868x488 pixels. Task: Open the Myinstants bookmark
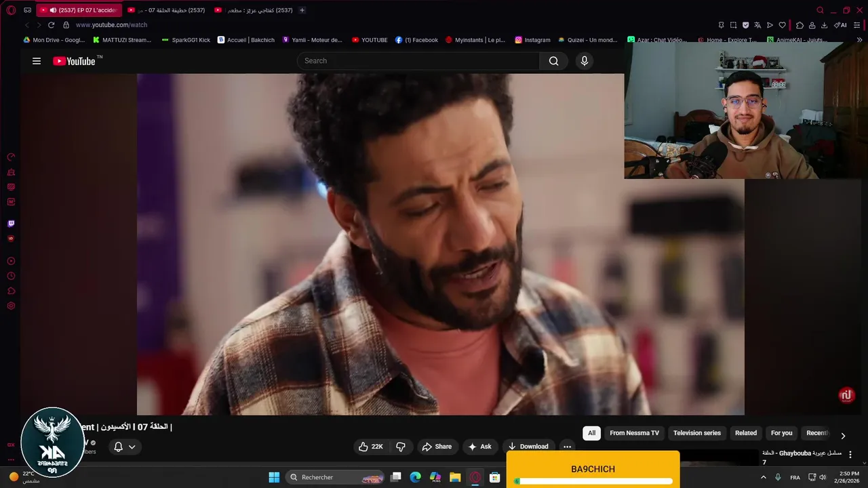pos(475,40)
